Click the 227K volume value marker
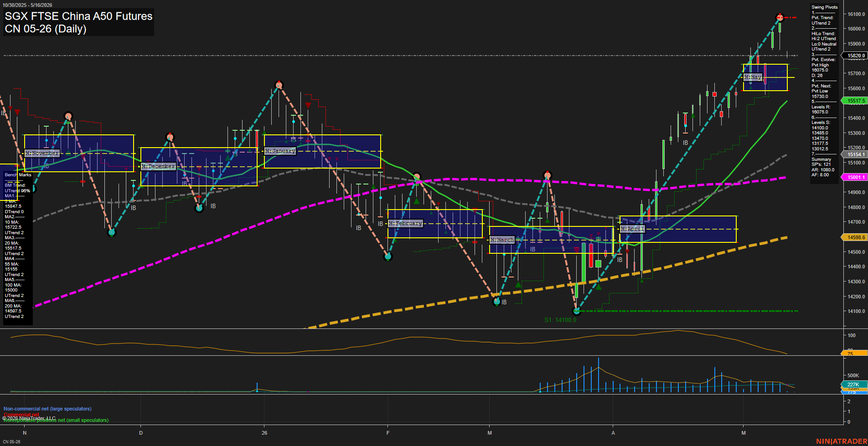Viewport: 868px width, 446px height. point(854,384)
